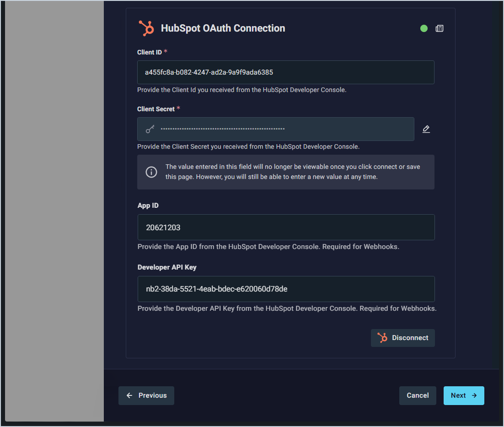Click the Developer API Key label
This screenshot has height=427, width=504.
(167, 267)
